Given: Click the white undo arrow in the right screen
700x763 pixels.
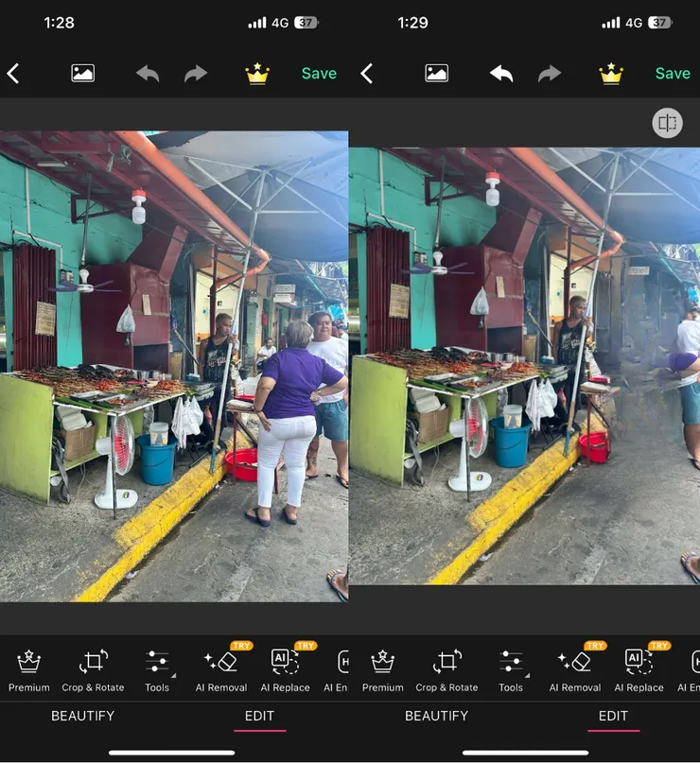Looking at the screenshot, I should tap(501, 74).
